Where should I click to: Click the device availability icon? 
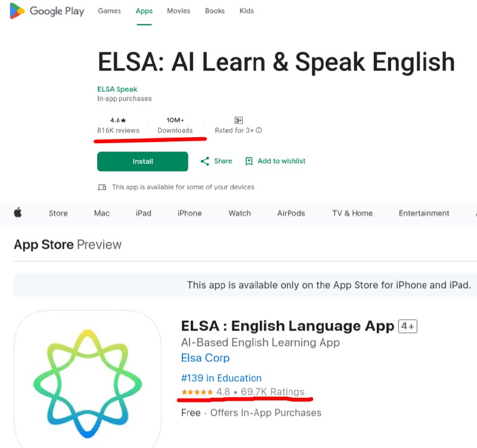[x=103, y=187]
